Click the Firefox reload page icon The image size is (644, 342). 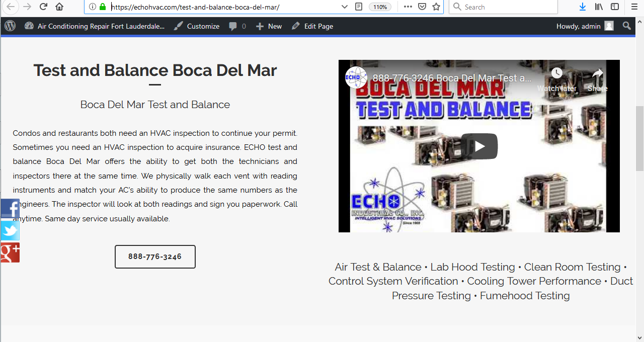[43, 7]
